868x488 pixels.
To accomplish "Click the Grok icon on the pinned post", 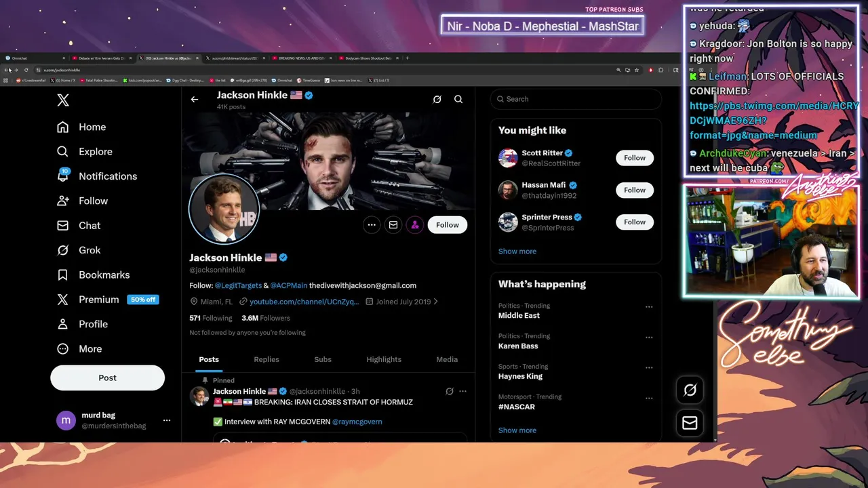I will point(449,391).
